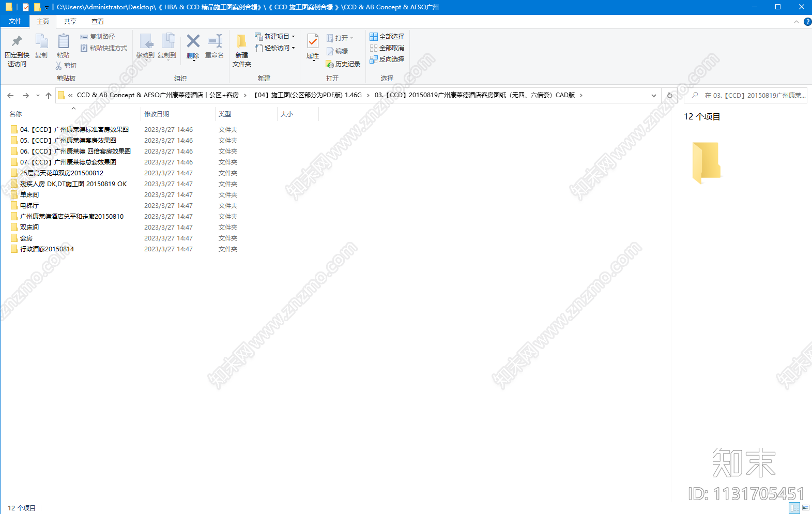812x514 pixels.
Task: Switch to the Home ribbon tab
Action: (x=43, y=22)
